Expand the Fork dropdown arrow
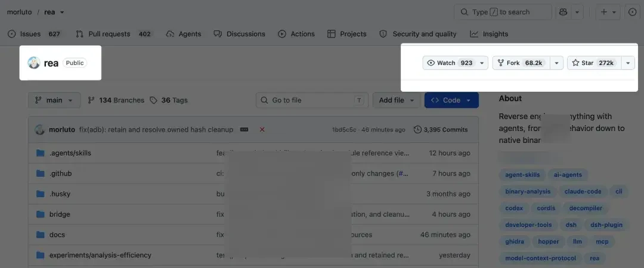Screen dimensions: 644x268 pos(556,63)
